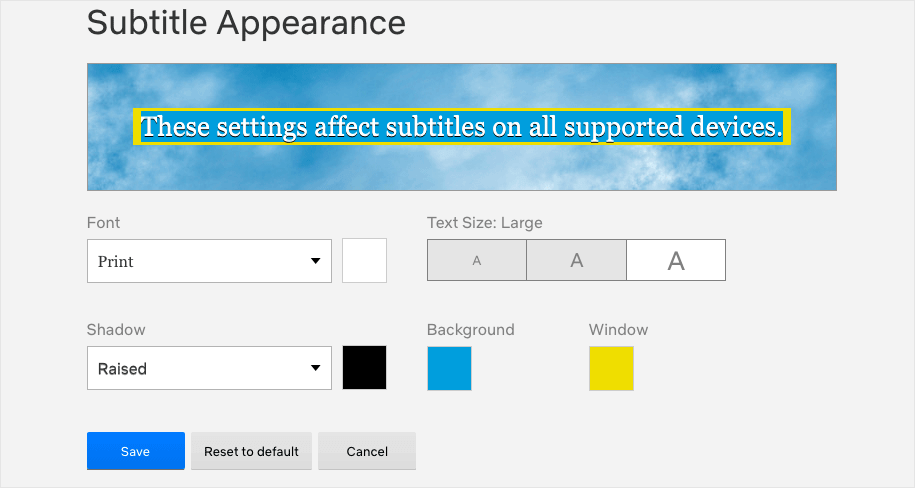915x488 pixels.
Task: Click the Background label
Action: [x=471, y=330]
